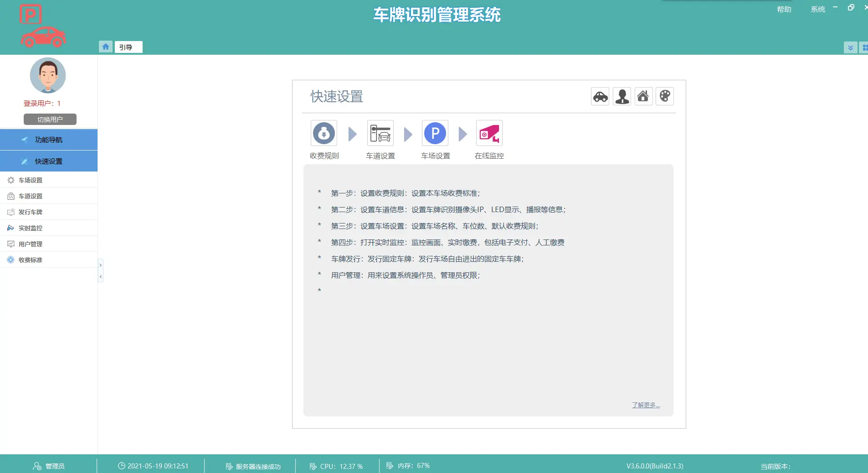The width and height of the screenshot is (868, 473).
Task: Click the 切换用户 button
Action: [x=50, y=119]
